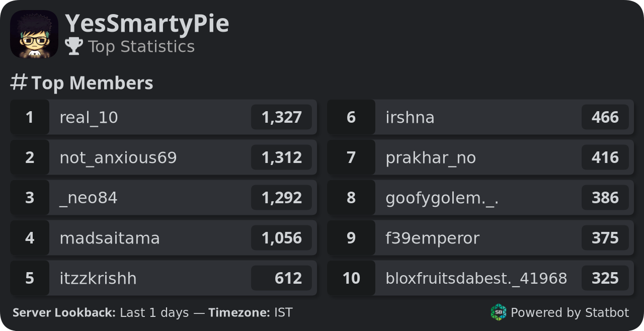This screenshot has width=644, height=331.
Task: Click the trophy icon beside Top Statistics
Action: pyautogui.click(x=74, y=46)
